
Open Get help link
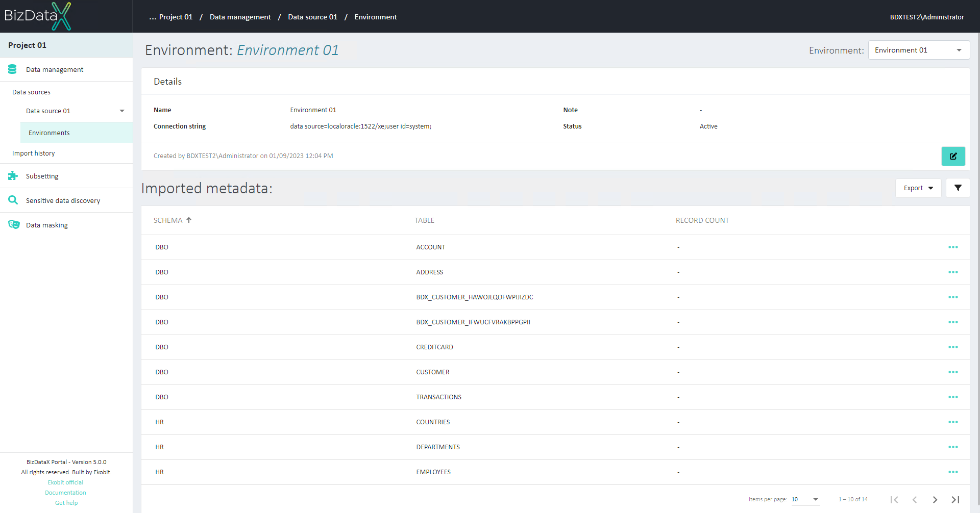(66, 503)
